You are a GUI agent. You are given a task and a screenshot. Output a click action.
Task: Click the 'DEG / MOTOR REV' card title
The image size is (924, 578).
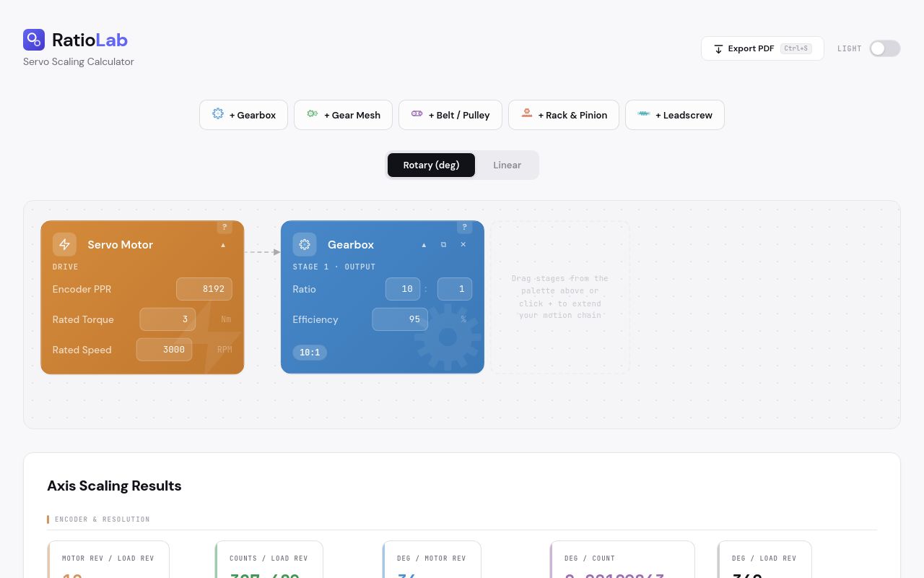(432, 558)
